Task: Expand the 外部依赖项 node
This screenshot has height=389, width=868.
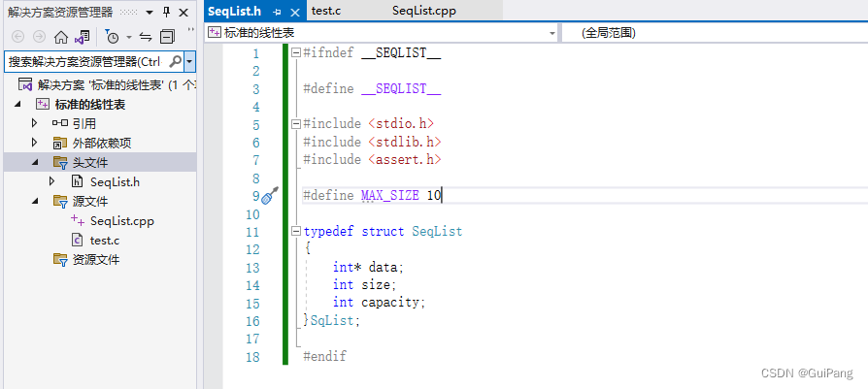Action: pyautogui.click(x=34, y=143)
